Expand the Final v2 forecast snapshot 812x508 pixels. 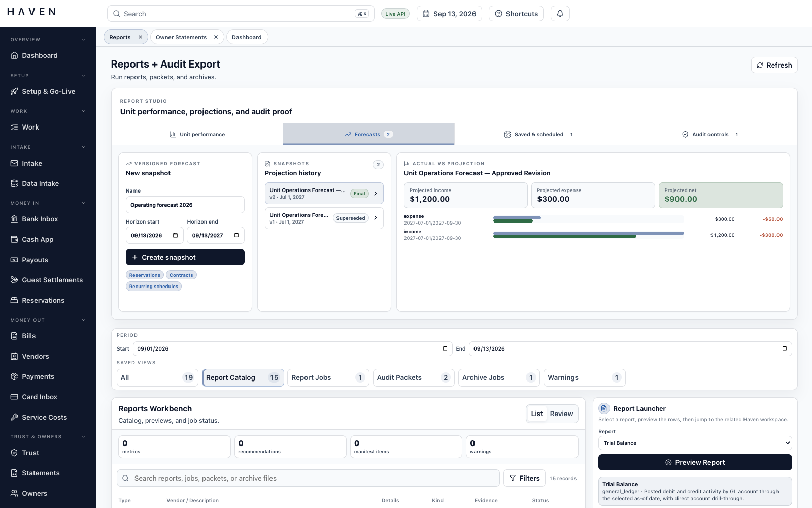pos(324,194)
